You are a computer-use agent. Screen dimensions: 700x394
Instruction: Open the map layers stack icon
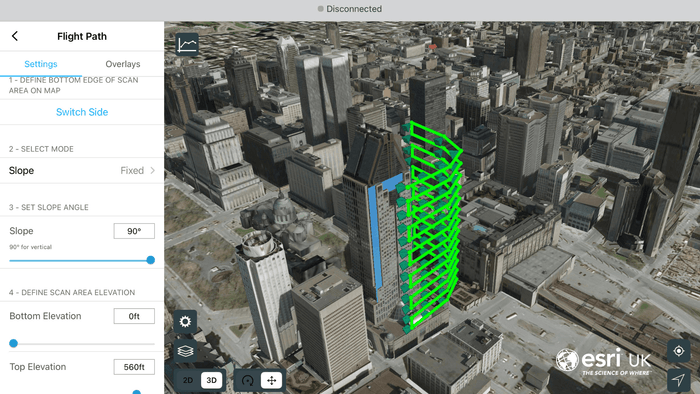(185, 352)
